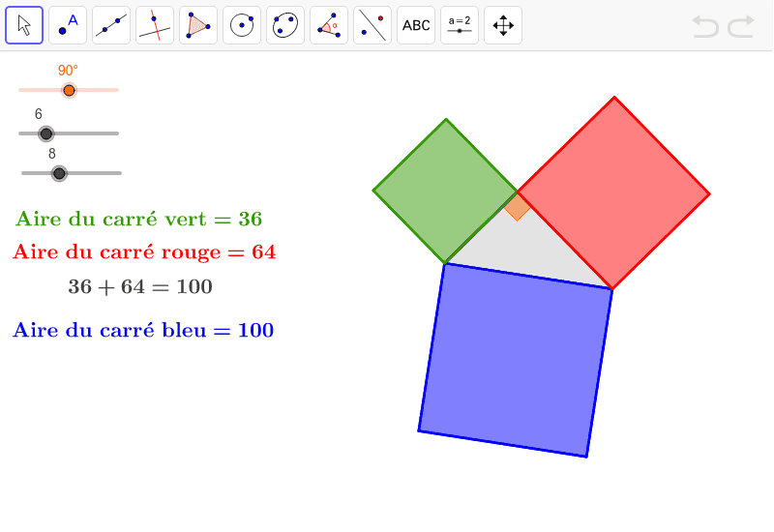774x532 pixels.
Task: Choose the Ellipse conic tool
Action: pyautogui.click(x=285, y=25)
